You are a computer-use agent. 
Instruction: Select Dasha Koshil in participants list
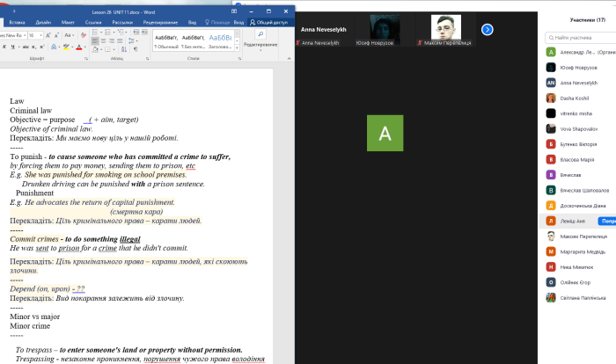[575, 98]
